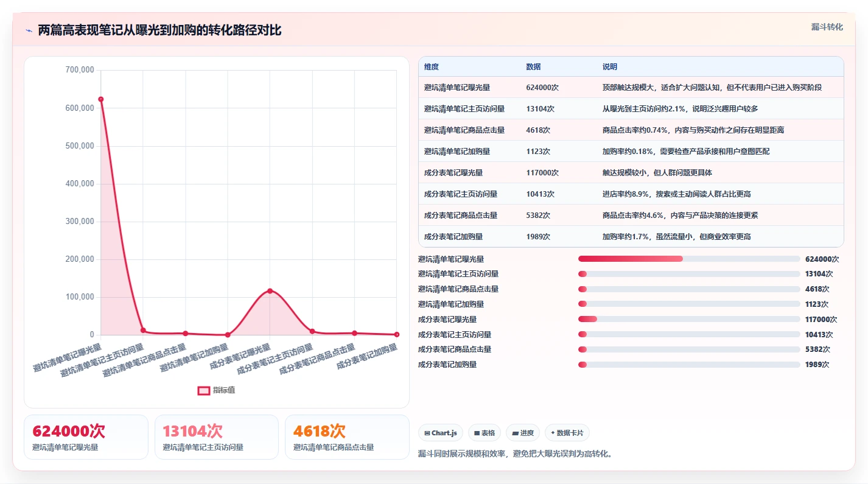Open the 13104次 data card
Image resolution: width=868 pixels, height=484 pixels.
pyautogui.click(x=217, y=437)
